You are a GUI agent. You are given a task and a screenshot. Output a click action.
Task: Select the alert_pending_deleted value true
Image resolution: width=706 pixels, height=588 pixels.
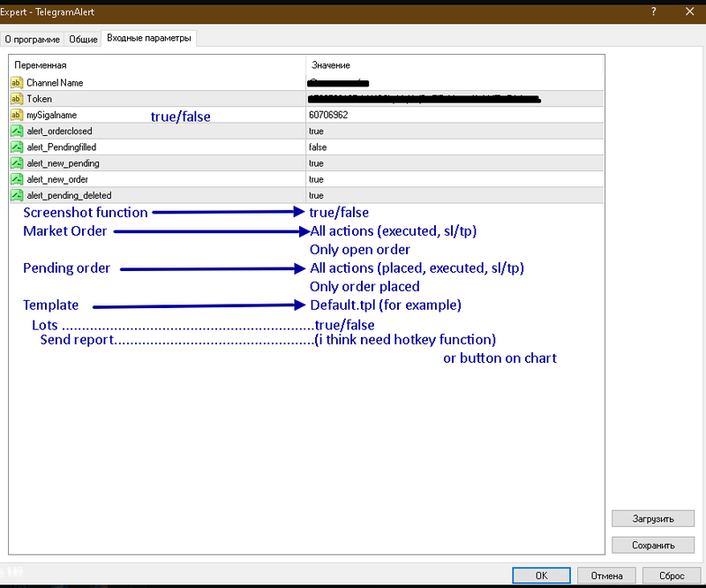[454, 195]
